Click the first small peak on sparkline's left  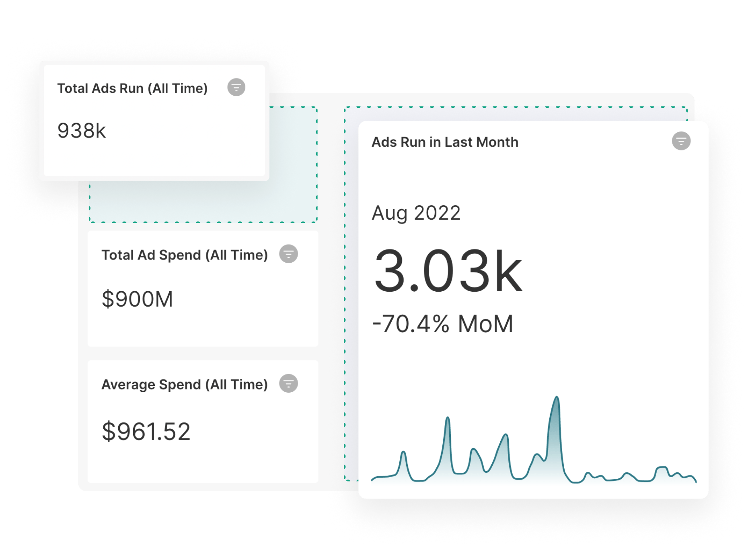(x=403, y=454)
